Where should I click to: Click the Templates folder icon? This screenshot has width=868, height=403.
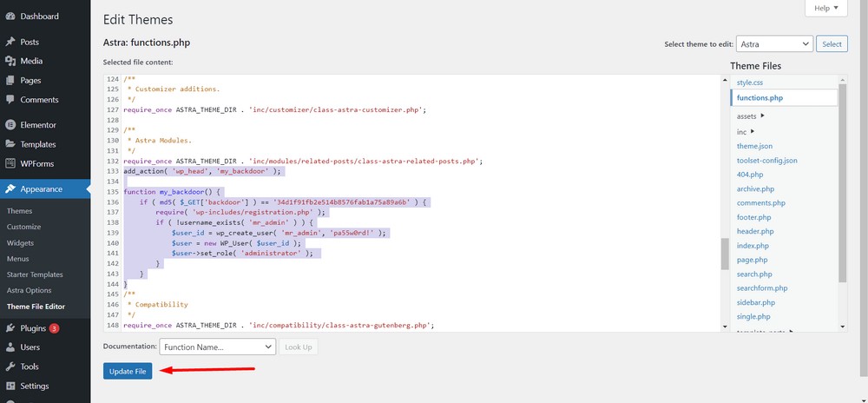point(10,144)
